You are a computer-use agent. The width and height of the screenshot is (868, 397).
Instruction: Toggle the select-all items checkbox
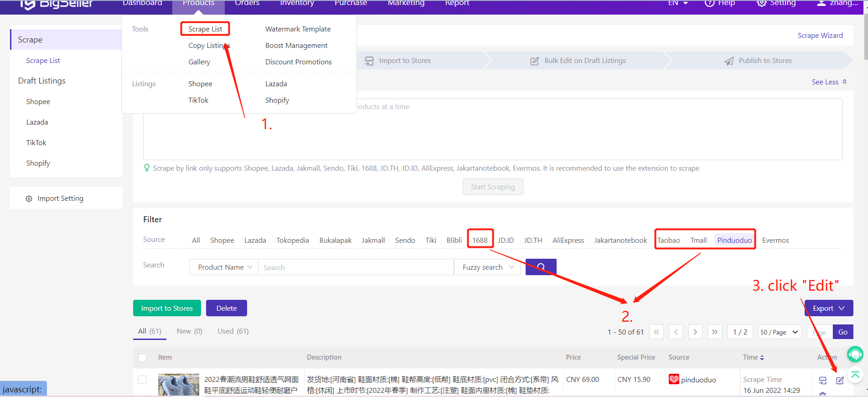pyautogui.click(x=142, y=357)
